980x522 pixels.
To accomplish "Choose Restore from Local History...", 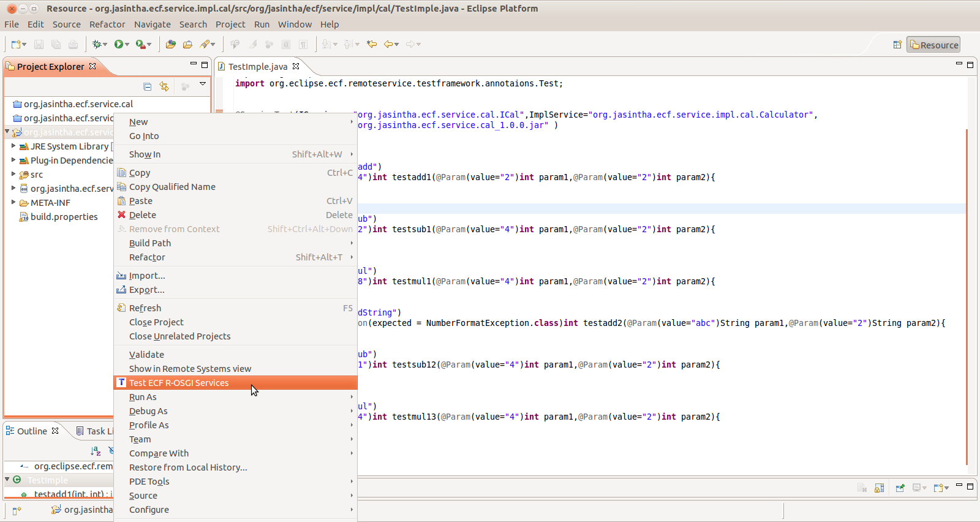I will coord(236,467).
